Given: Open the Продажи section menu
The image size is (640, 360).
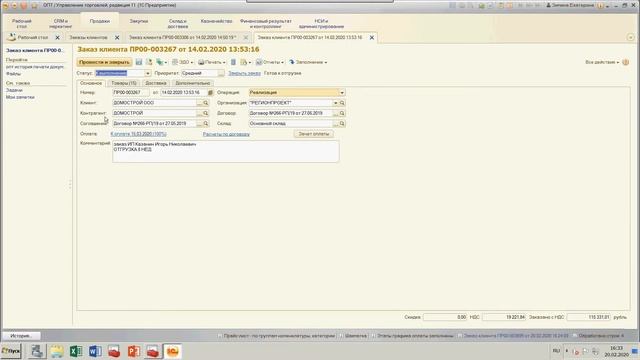Looking at the screenshot, I should 100,21.
